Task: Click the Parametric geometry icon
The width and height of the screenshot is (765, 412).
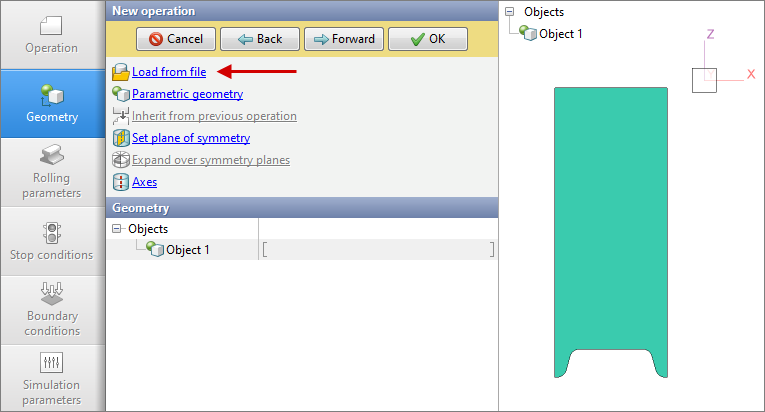Action: click(x=121, y=94)
